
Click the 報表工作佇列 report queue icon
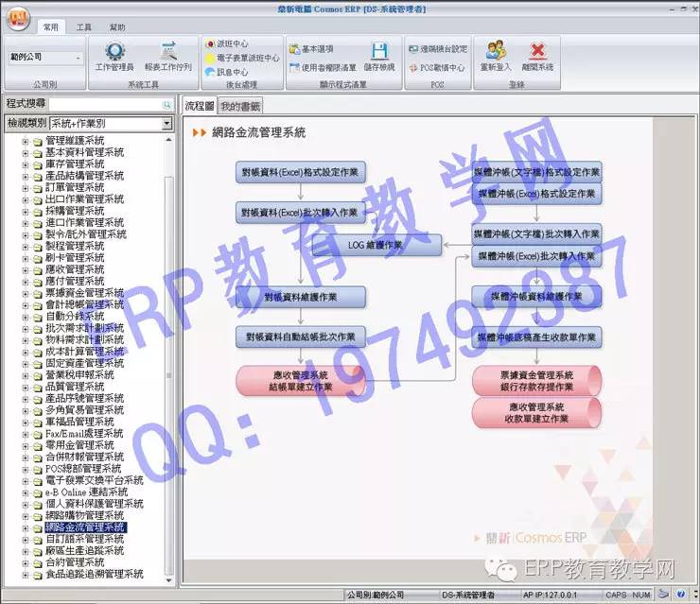(x=167, y=55)
